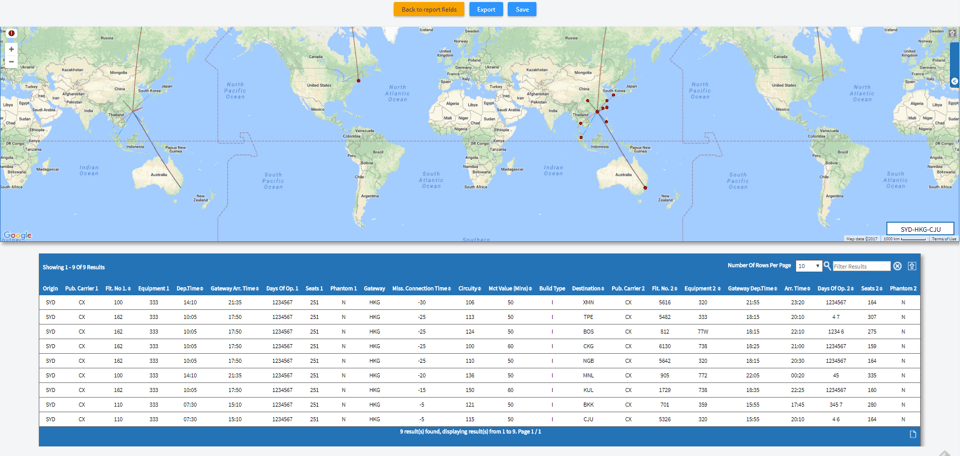960x456 pixels.
Task: Click the Export button
Action: pos(486,9)
